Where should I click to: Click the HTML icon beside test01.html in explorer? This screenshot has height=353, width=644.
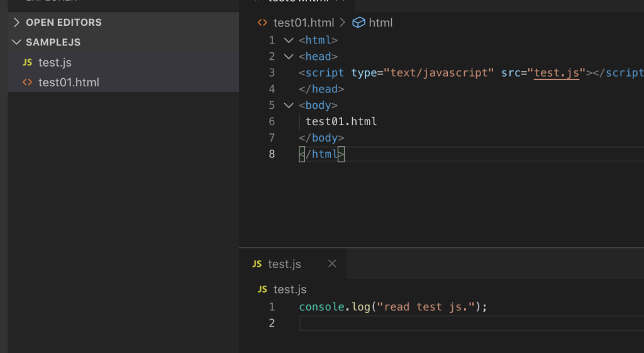coord(27,82)
